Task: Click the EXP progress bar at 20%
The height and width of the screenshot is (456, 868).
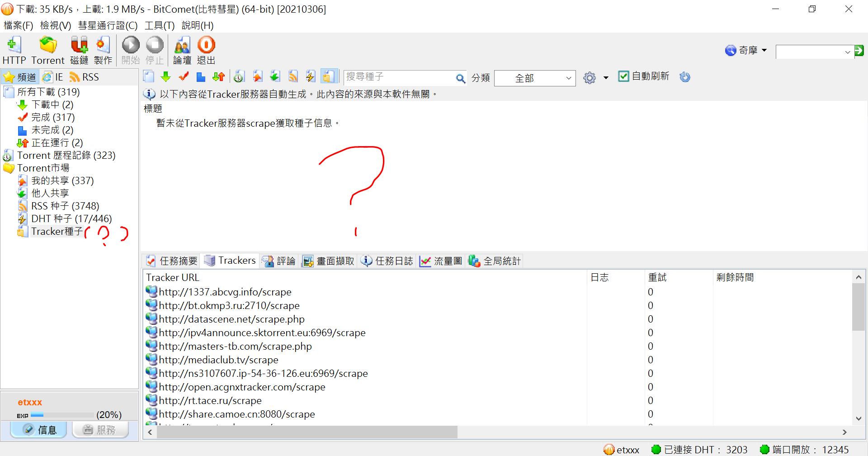Action: [x=62, y=415]
